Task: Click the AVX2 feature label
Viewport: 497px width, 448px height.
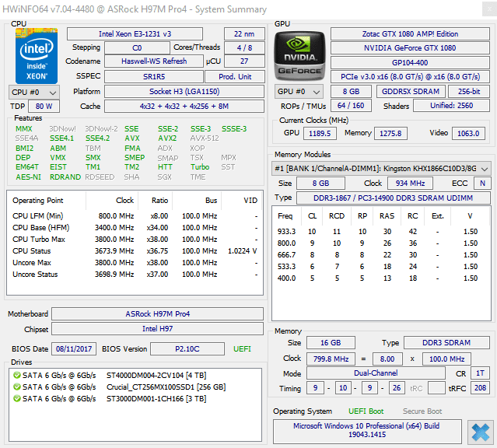Action: (167, 138)
